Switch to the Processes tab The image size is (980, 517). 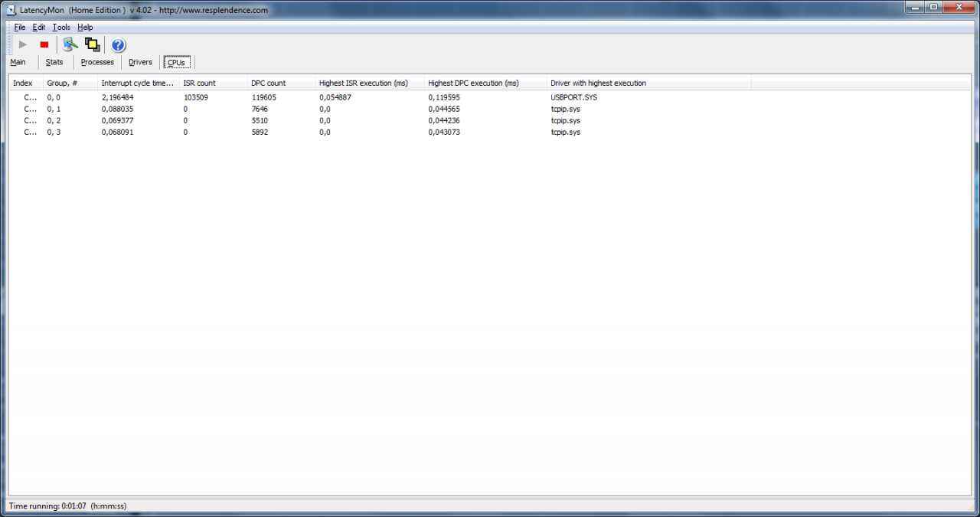coord(97,62)
